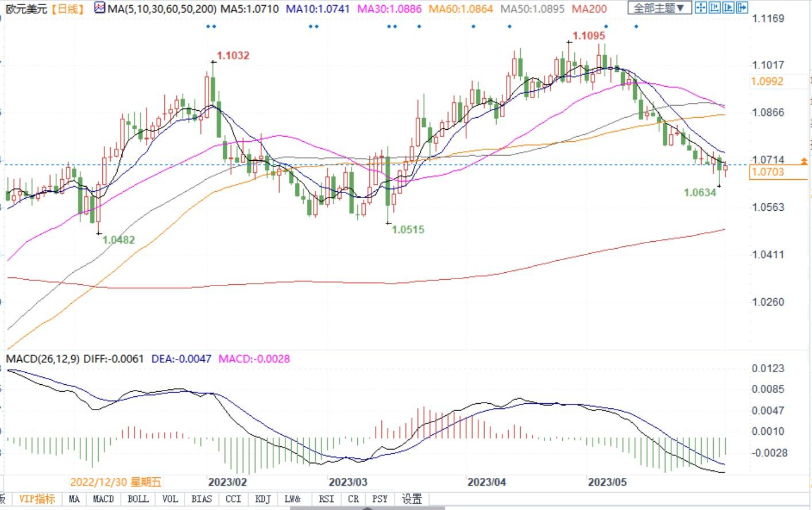Click the 1.0515 low price label

point(408,230)
